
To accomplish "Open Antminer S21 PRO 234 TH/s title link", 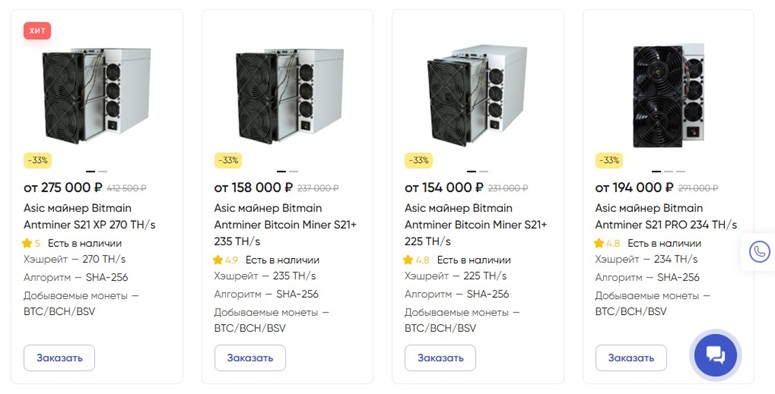I will tap(666, 216).
